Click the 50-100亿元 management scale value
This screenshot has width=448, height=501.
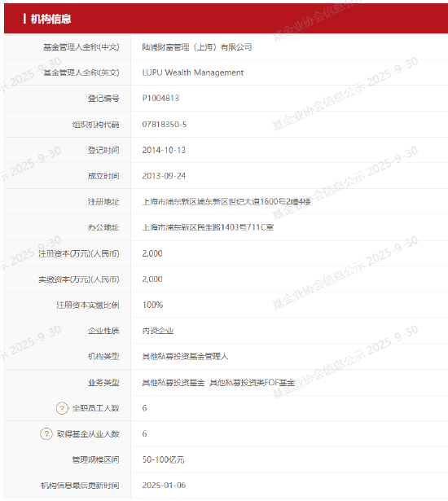[163, 459]
